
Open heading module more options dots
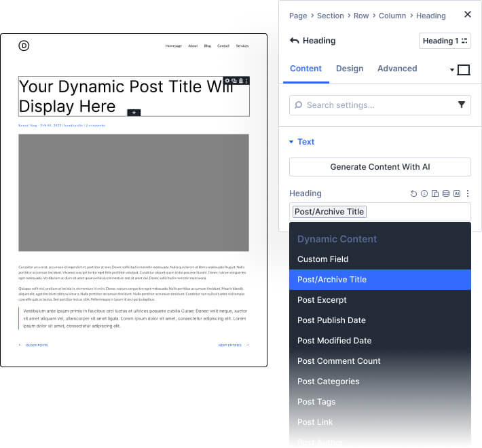pos(246,81)
